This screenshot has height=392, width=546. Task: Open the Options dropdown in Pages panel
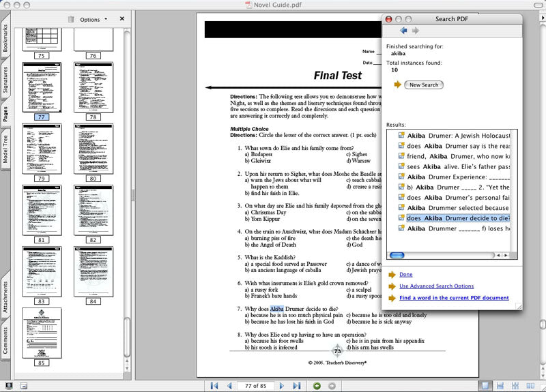pos(94,20)
